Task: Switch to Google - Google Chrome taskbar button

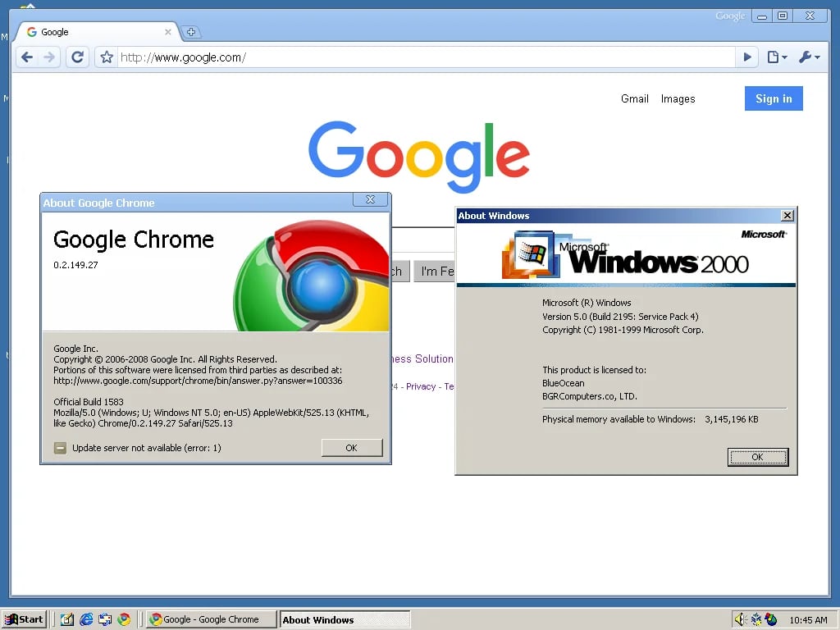Action: [212, 620]
